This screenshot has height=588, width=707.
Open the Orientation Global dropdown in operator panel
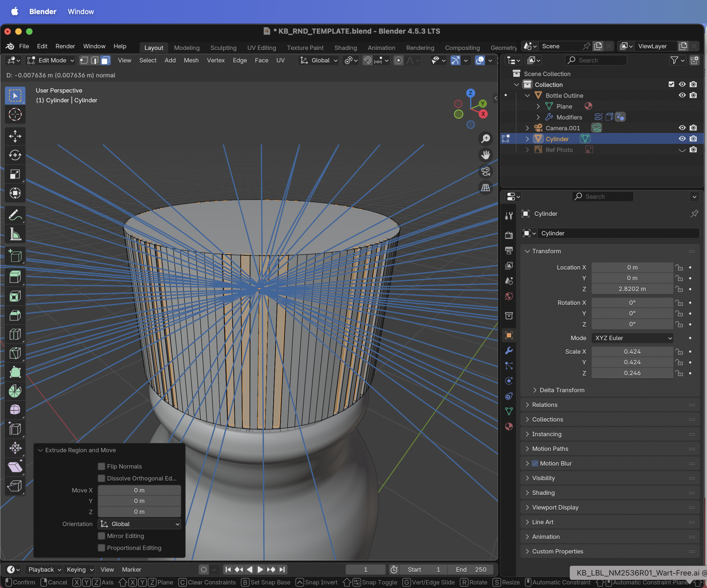(139, 524)
